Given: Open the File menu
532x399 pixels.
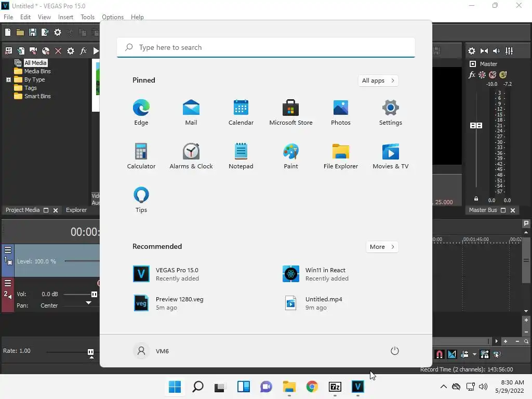Looking at the screenshot, I should click(8, 17).
